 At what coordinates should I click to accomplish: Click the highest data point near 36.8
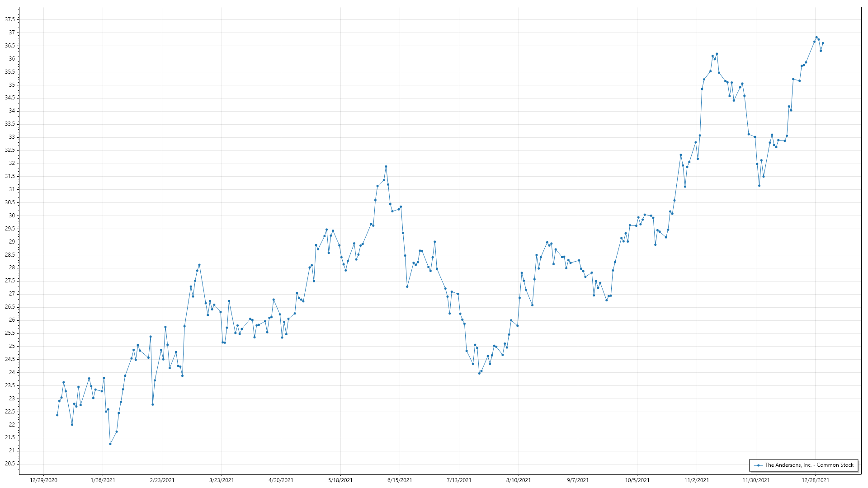click(x=816, y=37)
